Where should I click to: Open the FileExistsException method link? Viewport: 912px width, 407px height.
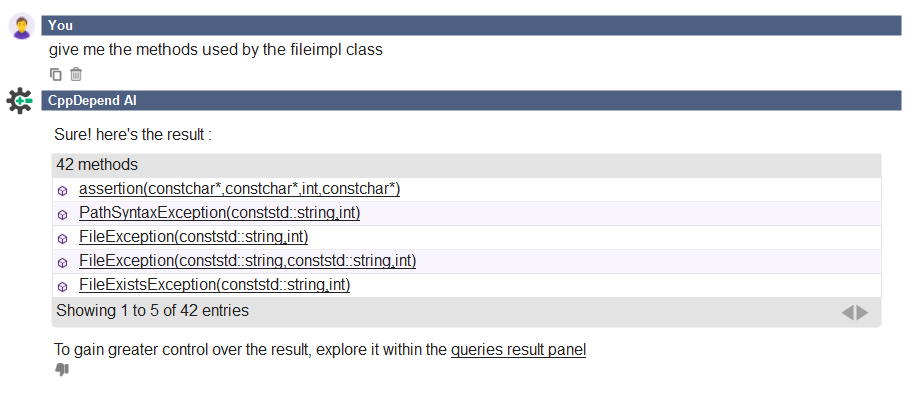pyautogui.click(x=215, y=285)
